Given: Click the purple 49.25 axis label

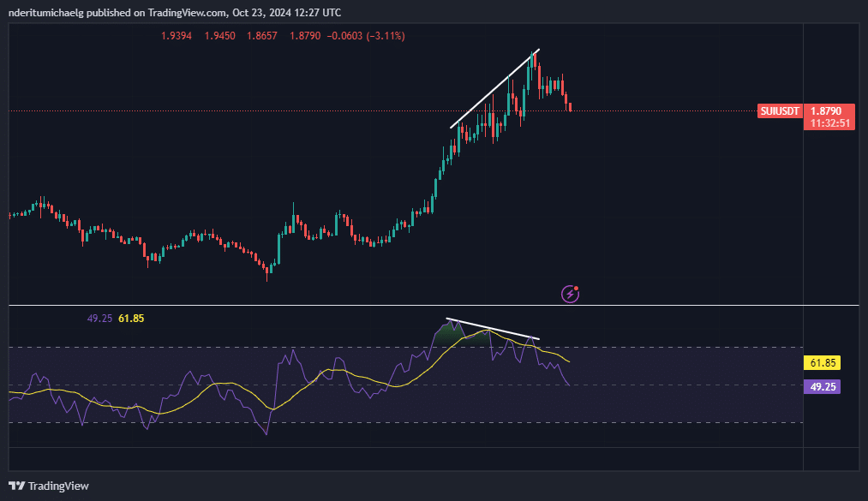Looking at the screenshot, I should 822,387.
